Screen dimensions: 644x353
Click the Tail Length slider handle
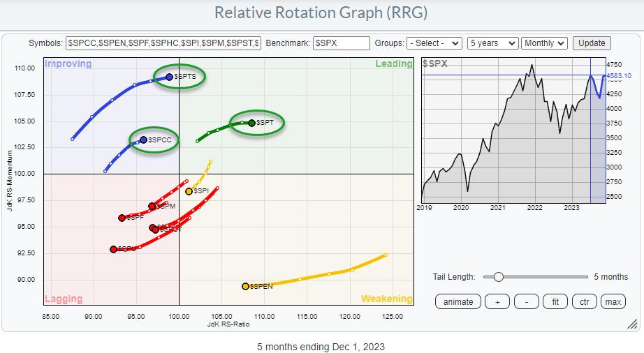[498, 277]
